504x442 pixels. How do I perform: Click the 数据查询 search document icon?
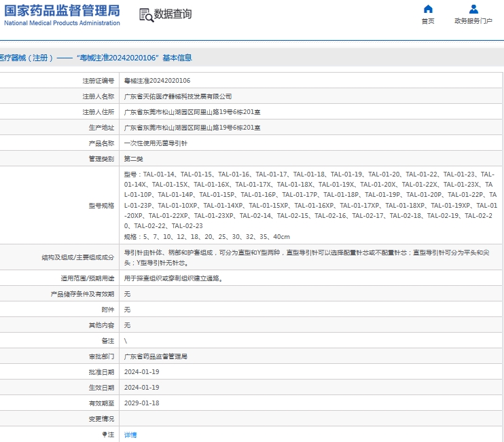[x=146, y=15]
